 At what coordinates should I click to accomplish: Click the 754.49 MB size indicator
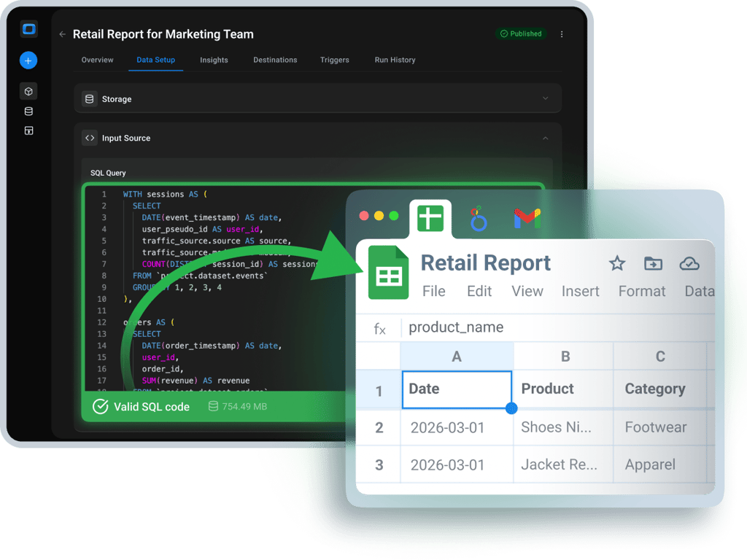tap(238, 406)
